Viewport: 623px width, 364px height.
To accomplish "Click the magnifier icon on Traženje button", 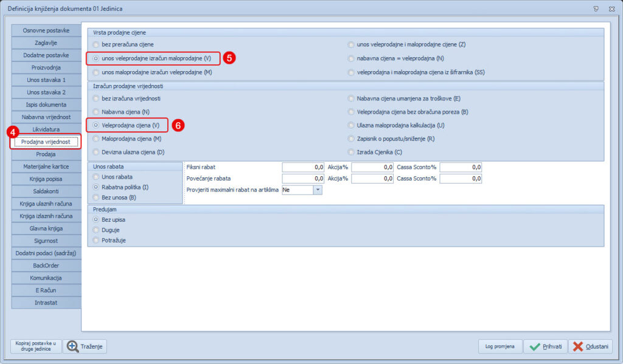I will [73, 346].
